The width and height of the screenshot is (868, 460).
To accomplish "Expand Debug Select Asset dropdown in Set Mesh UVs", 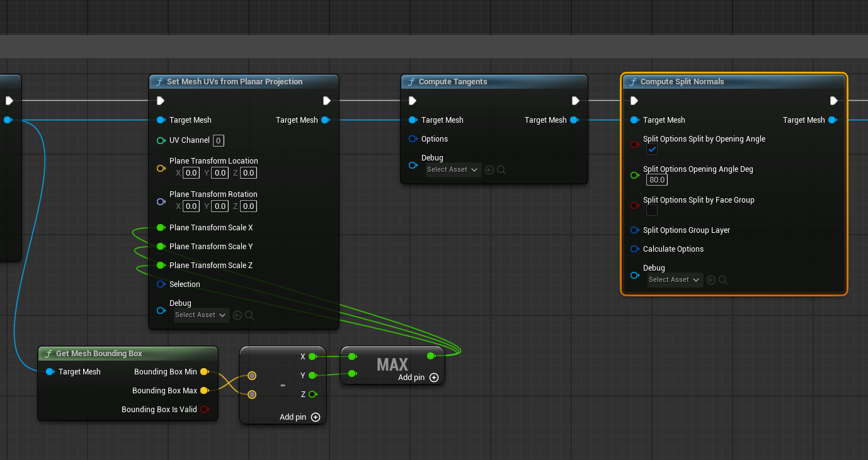I will pyautogui.click(x=201, y=315).
